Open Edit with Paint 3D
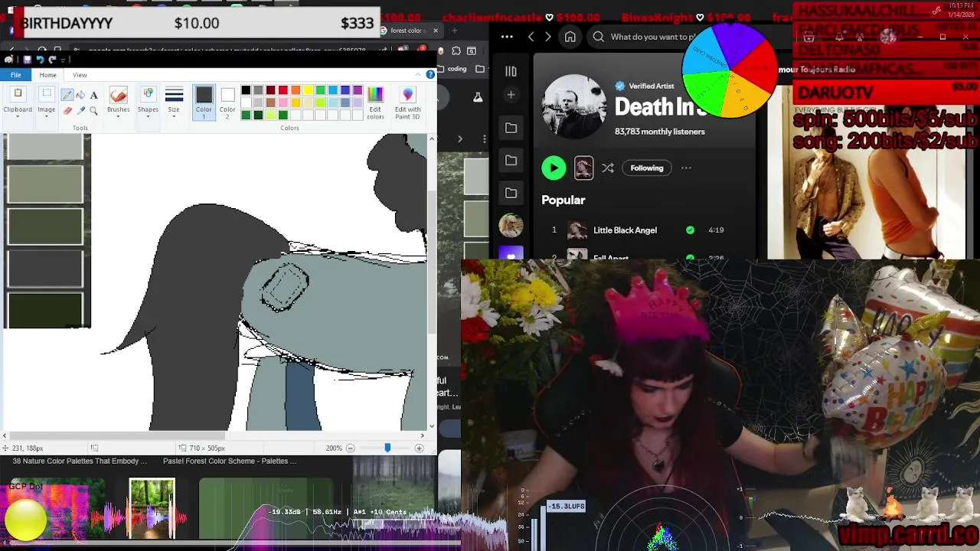980x551 pixels. (x=407, y=102)
